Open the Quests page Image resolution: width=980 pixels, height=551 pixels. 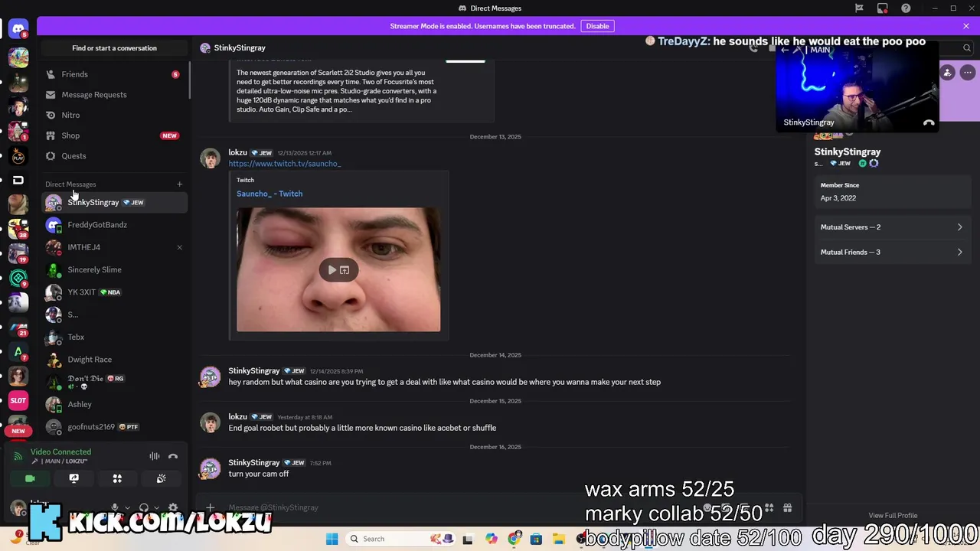point(113,156)
